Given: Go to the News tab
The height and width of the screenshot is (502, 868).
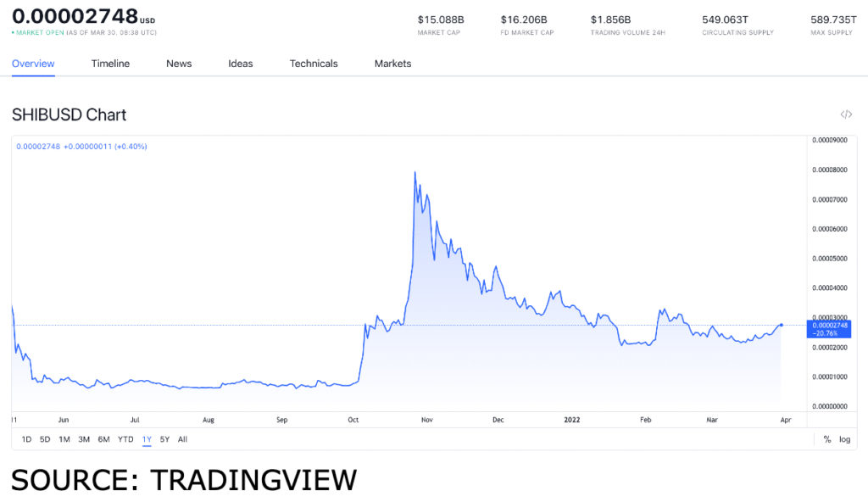Looking at the screenshot, I should pyautogui.click(x=179, y=64).
